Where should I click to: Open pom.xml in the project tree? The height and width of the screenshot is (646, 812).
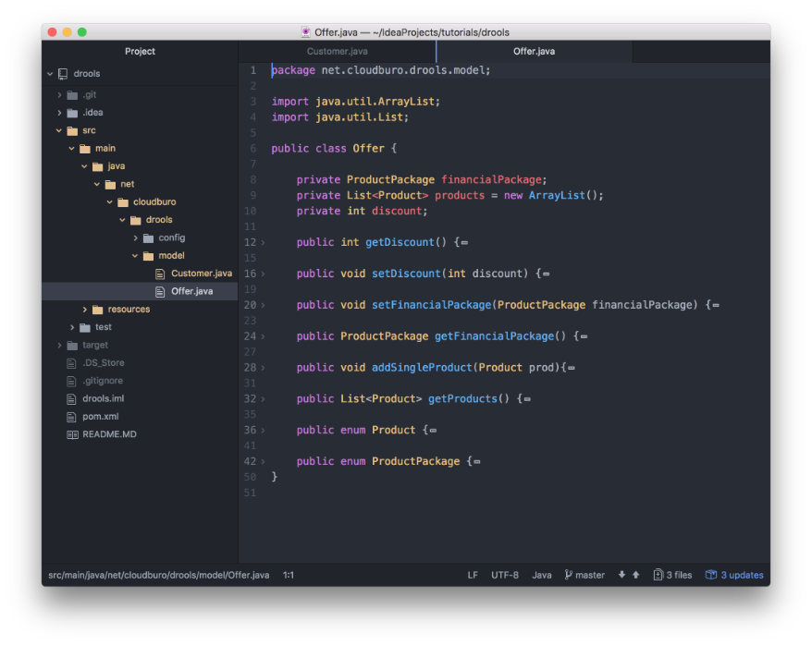click(100, 417)
